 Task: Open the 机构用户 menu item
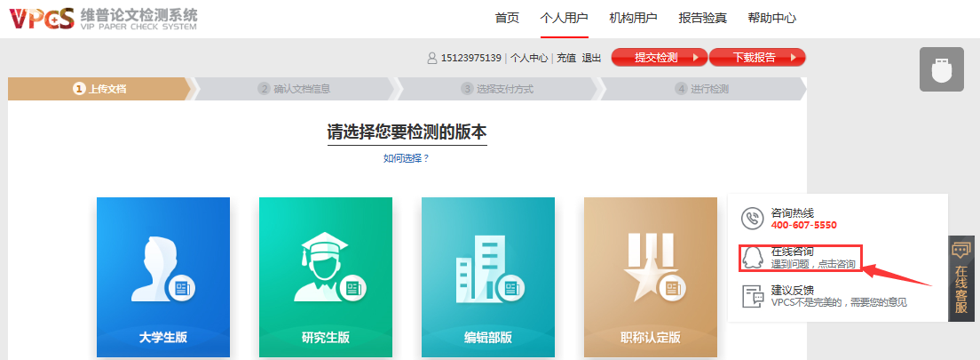click(633, 18)
